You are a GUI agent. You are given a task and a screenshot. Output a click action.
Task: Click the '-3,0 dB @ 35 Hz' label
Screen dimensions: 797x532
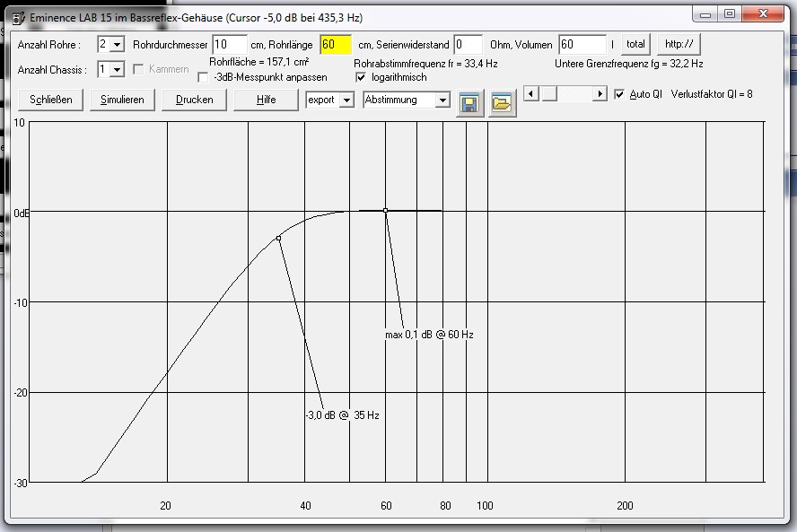(343, 415)
